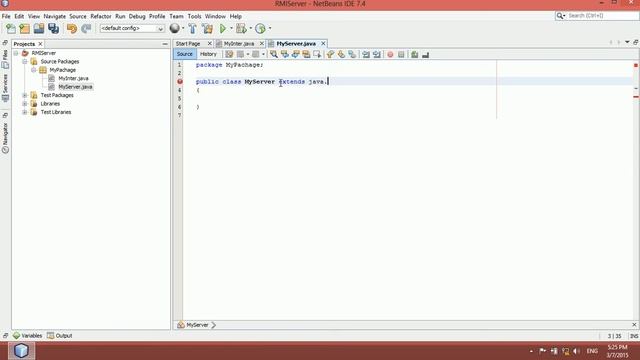Click the Save All toolbar icon

coord(53,29)
